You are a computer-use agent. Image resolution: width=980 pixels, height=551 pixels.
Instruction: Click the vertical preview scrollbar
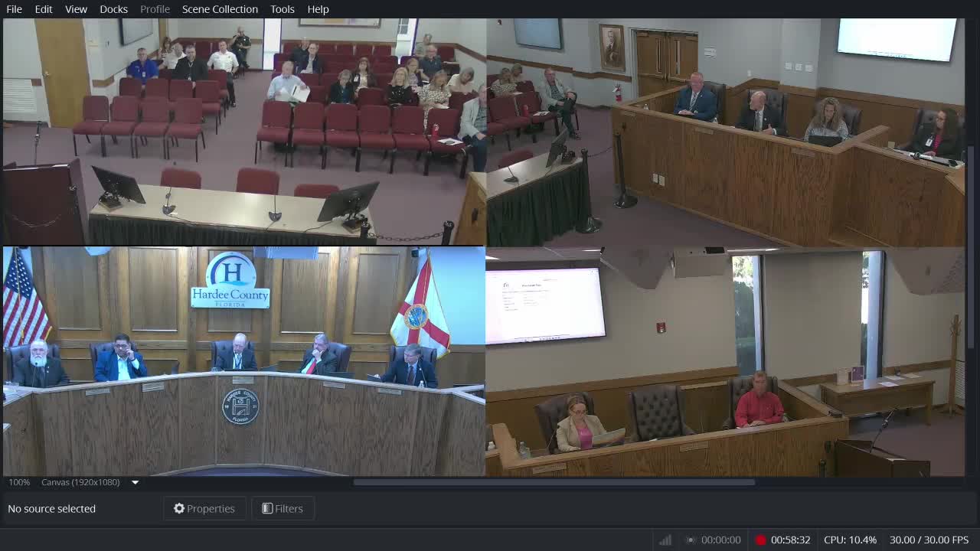(972, 246)
